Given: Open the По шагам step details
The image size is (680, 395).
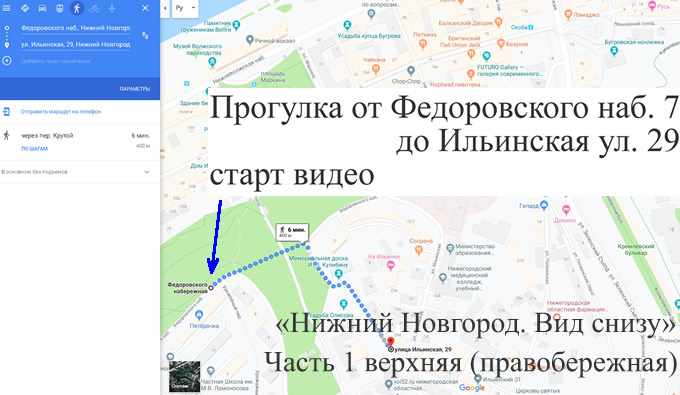Looking at the screenshot, I should 34,148.
